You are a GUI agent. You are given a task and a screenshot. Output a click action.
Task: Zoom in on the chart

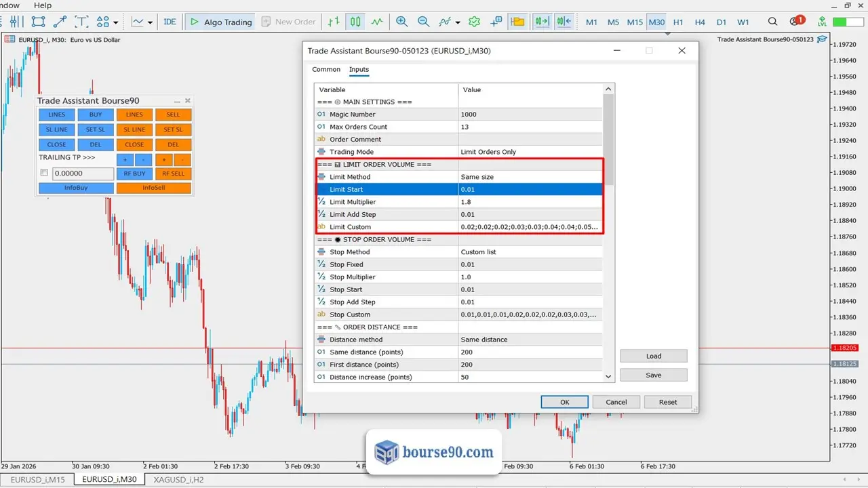pos(402,22)
